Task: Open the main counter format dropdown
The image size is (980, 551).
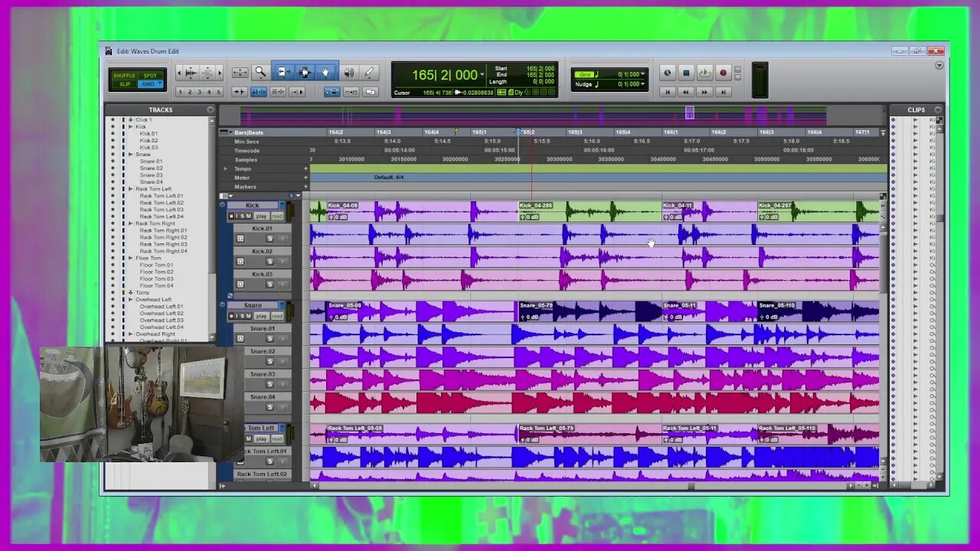Action: click(x=482, y=74)
